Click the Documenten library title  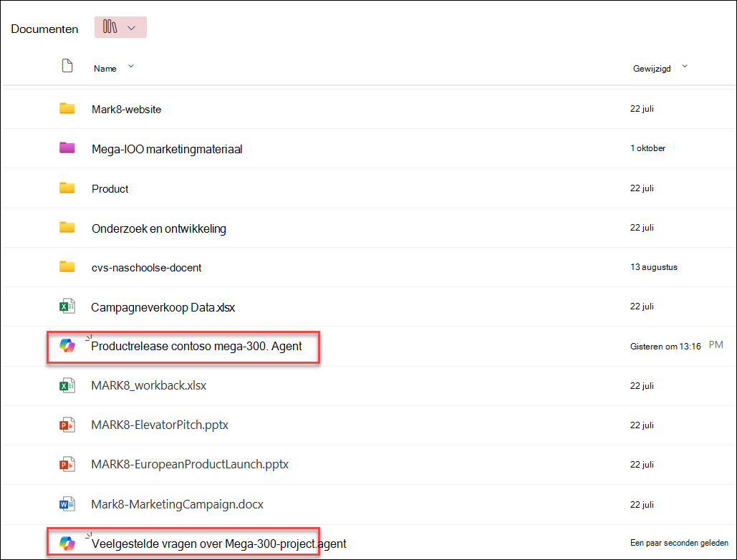pos(44,29)
